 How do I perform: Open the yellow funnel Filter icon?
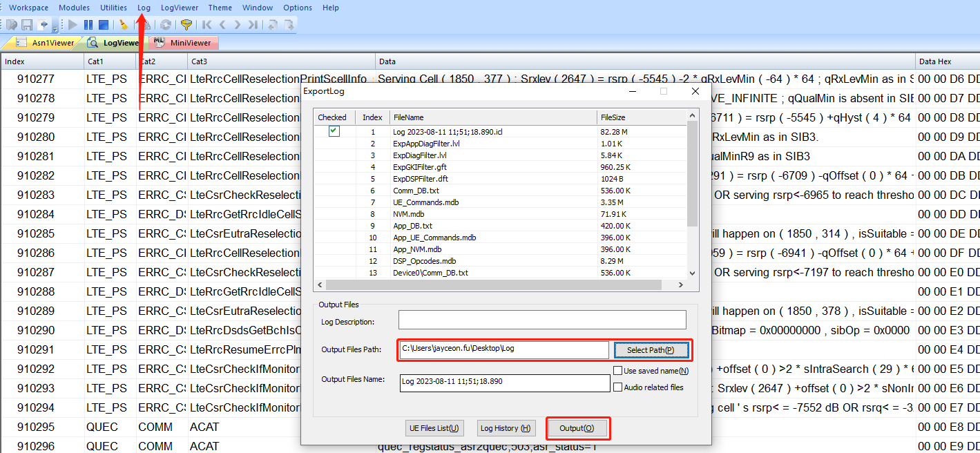point(186,25)
